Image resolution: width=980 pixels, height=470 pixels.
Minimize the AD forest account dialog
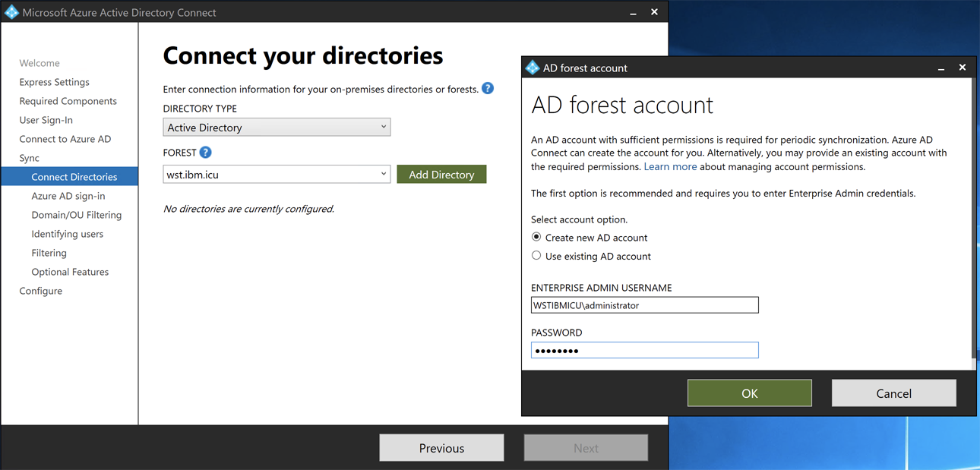click(x=941, y=68)
